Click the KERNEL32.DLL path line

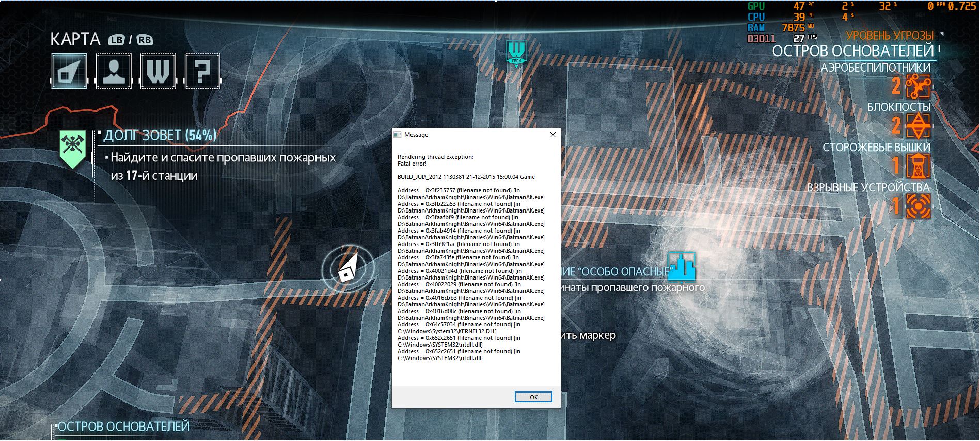coord(447,331)
